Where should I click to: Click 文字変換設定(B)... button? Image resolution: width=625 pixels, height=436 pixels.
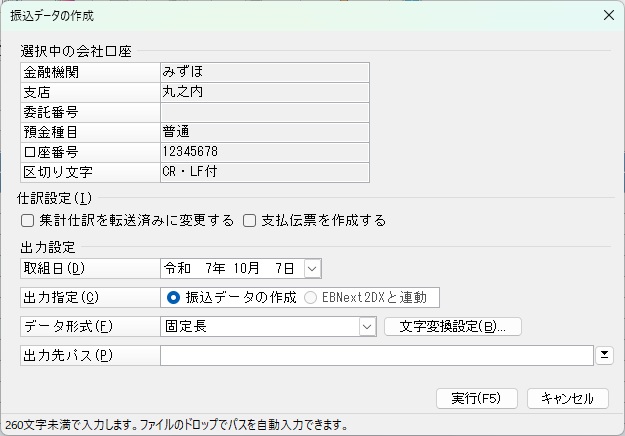click(452, 326)
